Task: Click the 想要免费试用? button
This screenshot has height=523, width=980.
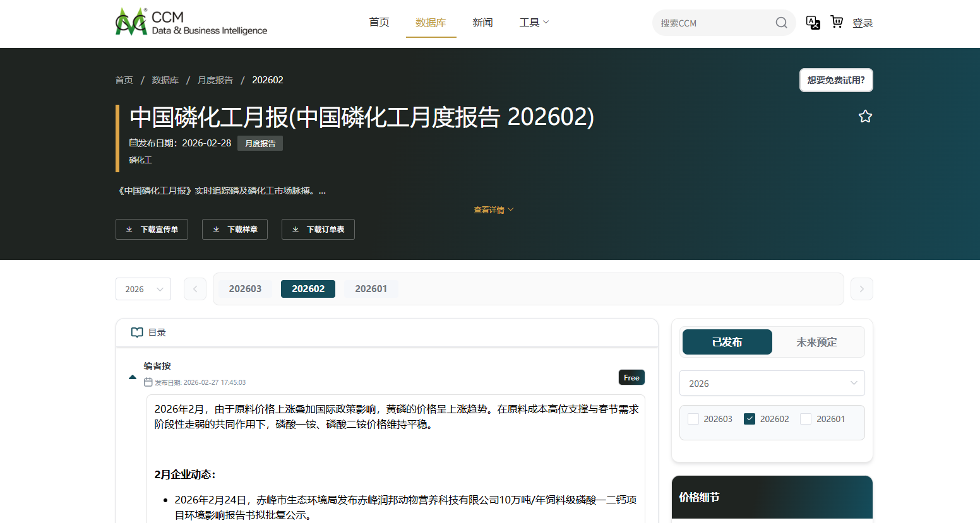Action: click(836, 80)
